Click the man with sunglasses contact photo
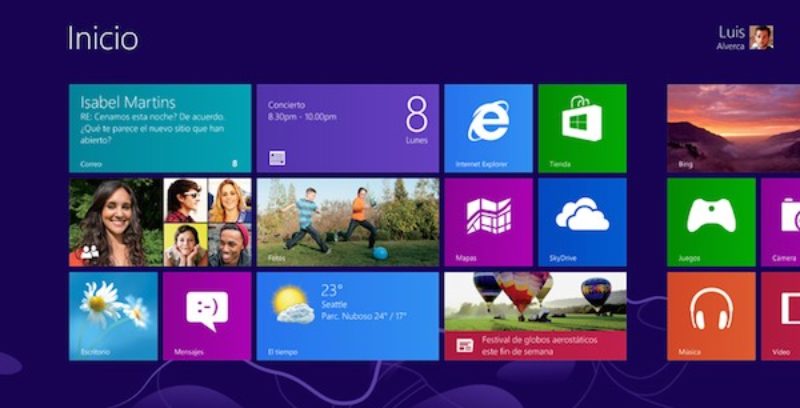 pyautogui.click(x=185, y=200)
